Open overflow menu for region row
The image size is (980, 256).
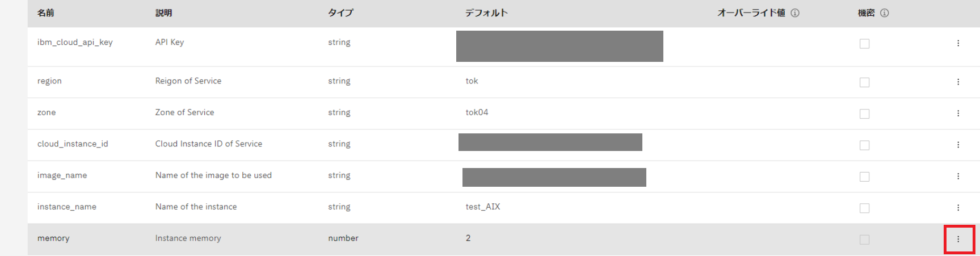[x=958, y=82]
